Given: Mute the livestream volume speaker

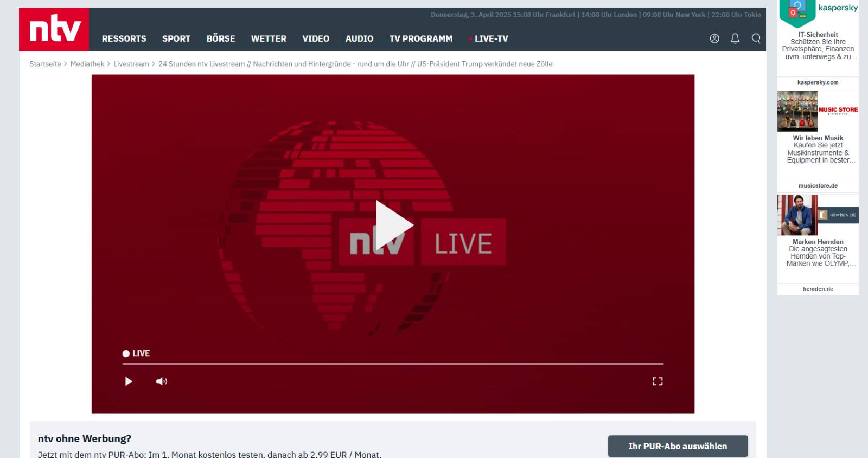Looking at the screenshot, I should pos(161,382).
